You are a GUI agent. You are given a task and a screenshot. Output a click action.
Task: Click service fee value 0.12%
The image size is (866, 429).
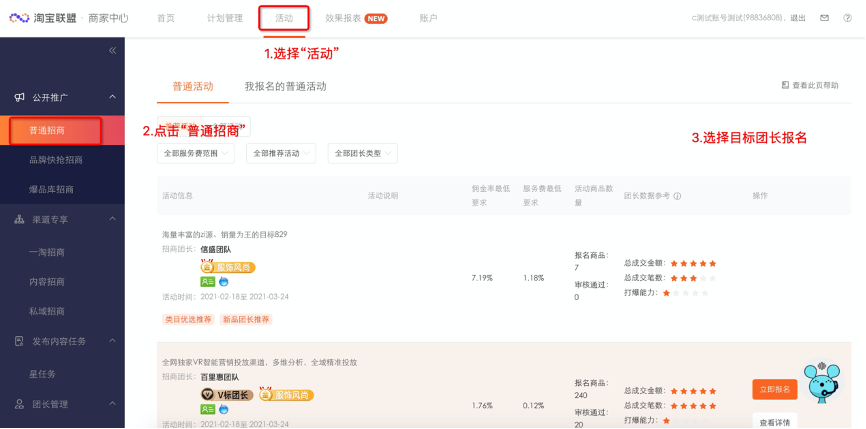click(x=534, y=405)
